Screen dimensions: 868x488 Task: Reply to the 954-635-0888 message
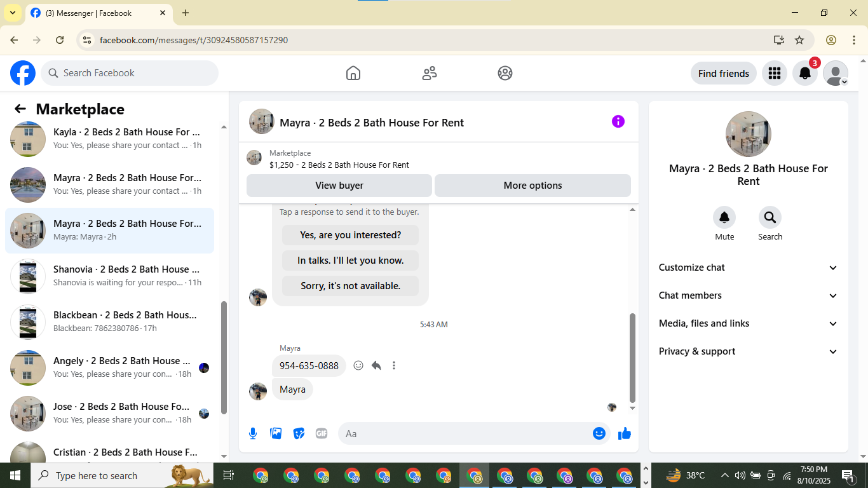[x=376, y=365]
